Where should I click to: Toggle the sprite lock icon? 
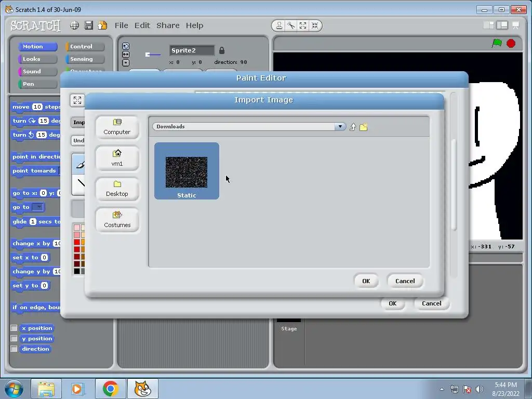221,50
